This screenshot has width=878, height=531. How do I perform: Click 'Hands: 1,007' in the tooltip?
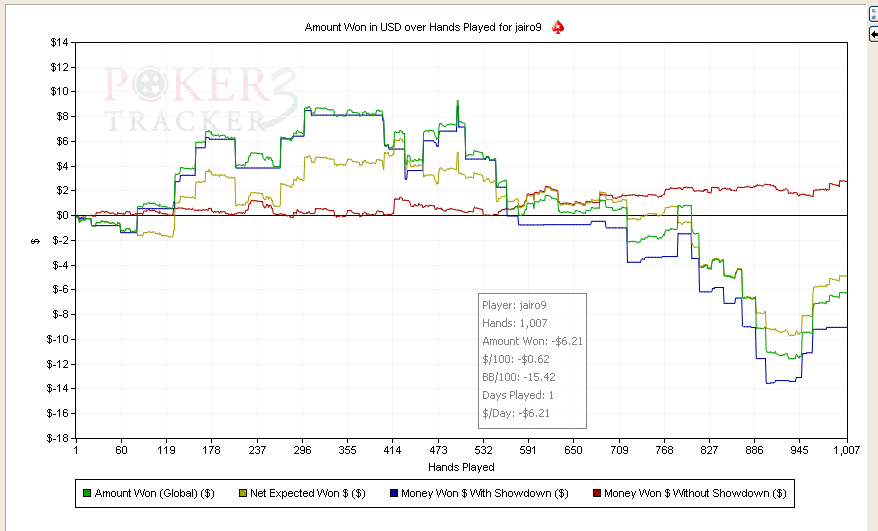(x=515, y=323)
